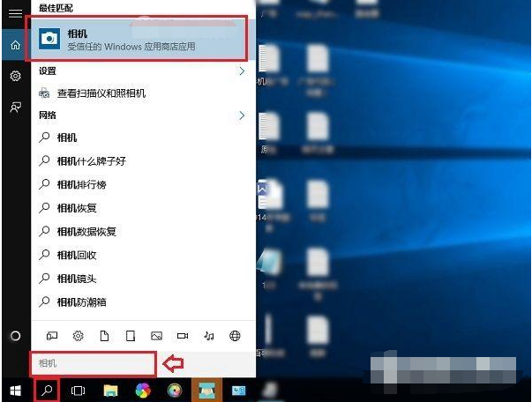Expand the 网络 section arrow

[242, 115]
